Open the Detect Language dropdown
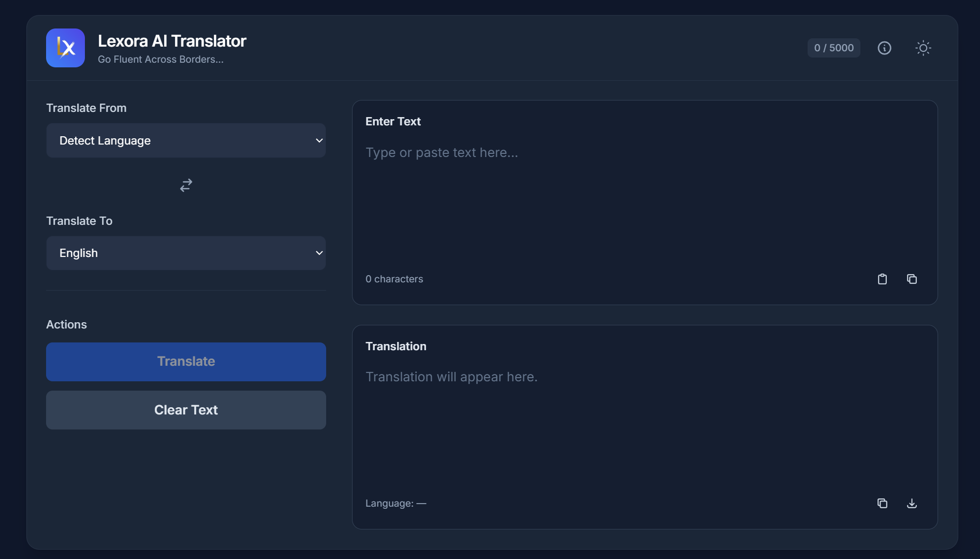Screen dimensions: 980x559 click(x=186, y=140)
